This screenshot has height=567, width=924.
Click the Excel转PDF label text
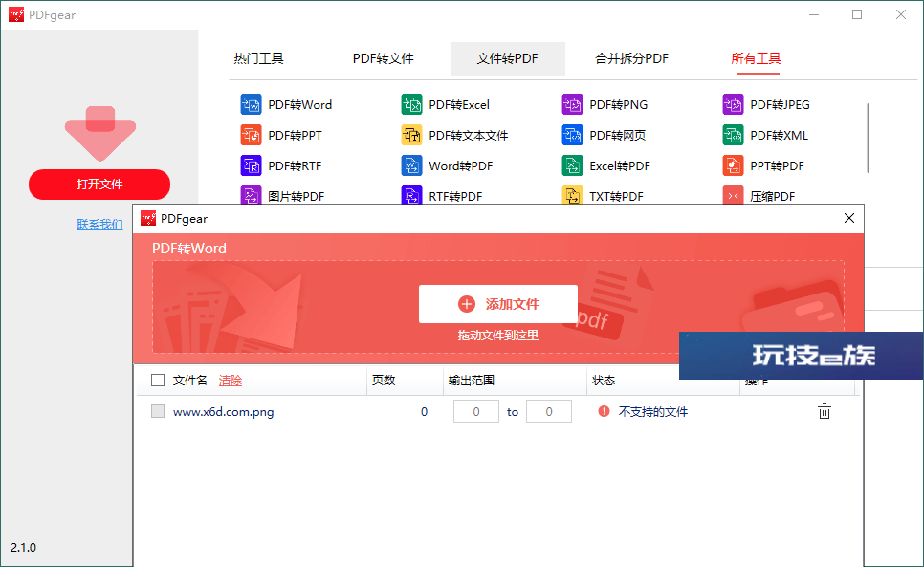(x=620, y=166)
